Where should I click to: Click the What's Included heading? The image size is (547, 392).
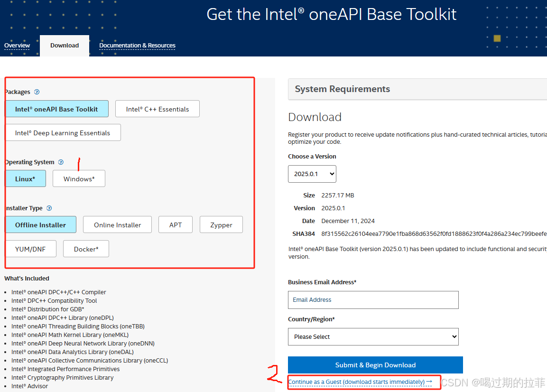coord(27,279)
